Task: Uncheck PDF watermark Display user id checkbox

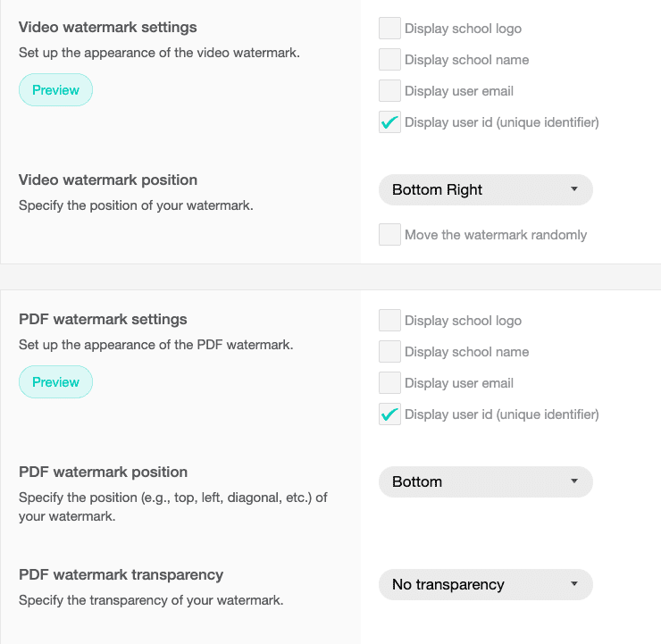Action: [x=389, y=414]
